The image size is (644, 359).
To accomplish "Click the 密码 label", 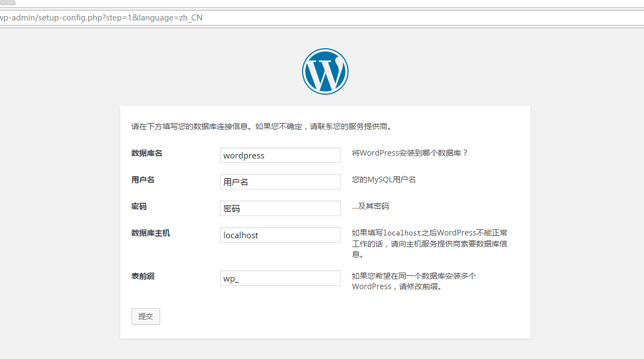I will click(139, 207).
